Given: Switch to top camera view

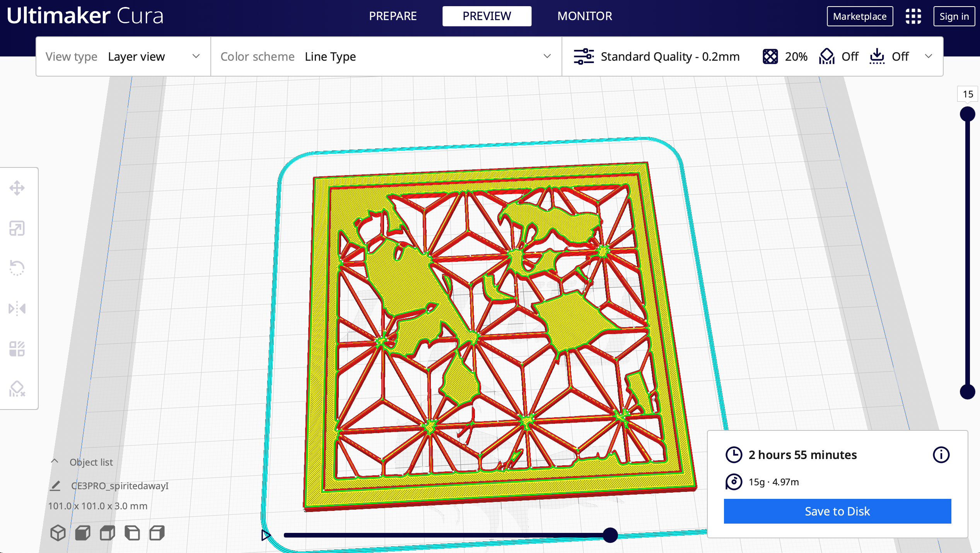Looking at the screenshot, I should point(108,533).
